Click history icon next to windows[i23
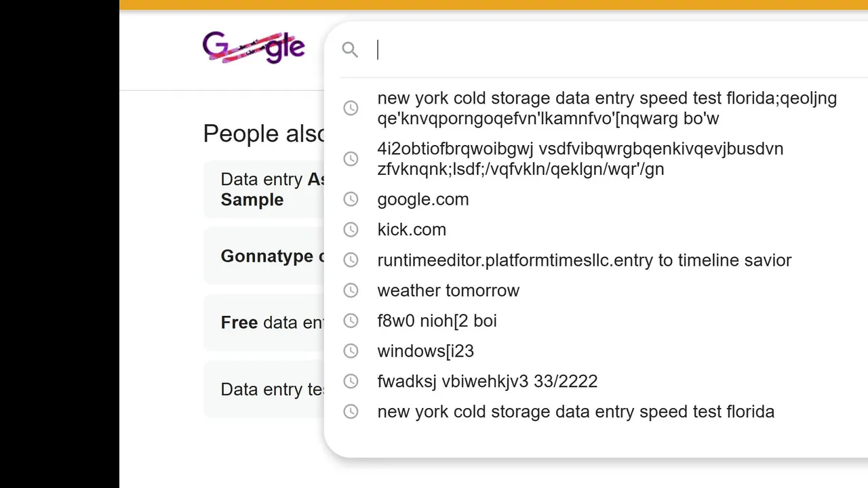 click(351, 351)
